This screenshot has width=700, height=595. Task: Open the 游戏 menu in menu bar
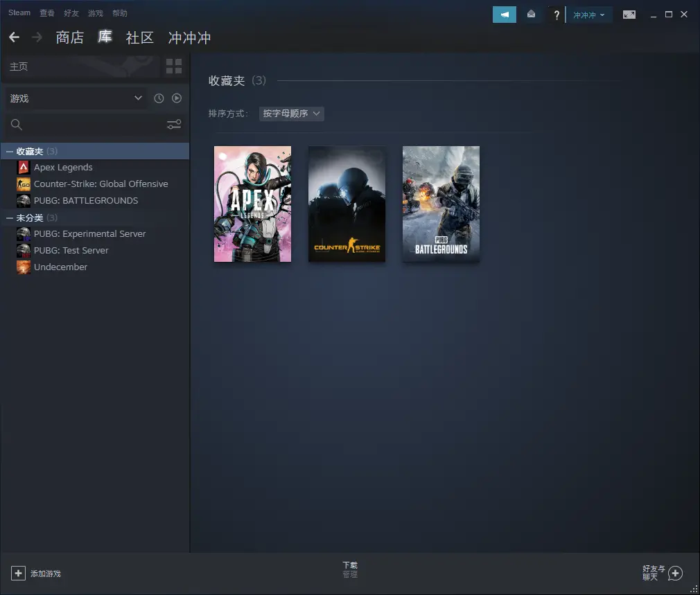click(x=95, y=13)
